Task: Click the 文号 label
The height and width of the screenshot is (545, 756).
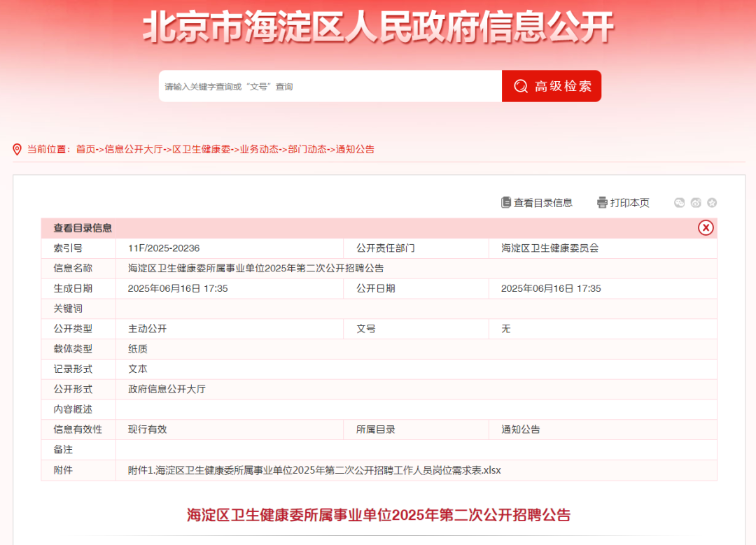Action: coord(366,329)
